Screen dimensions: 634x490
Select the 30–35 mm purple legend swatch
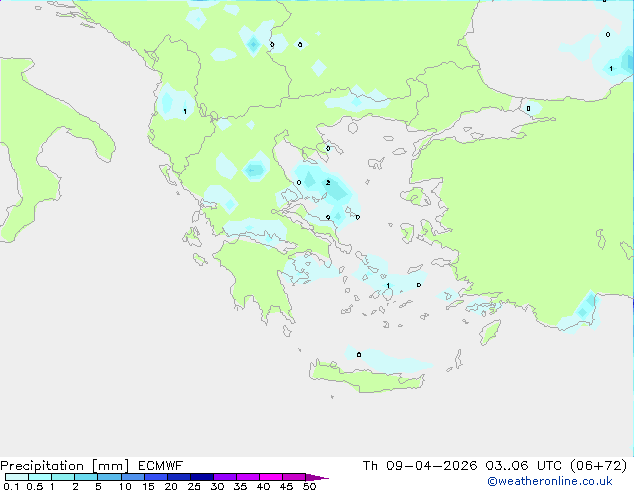(x=225, y=477)
